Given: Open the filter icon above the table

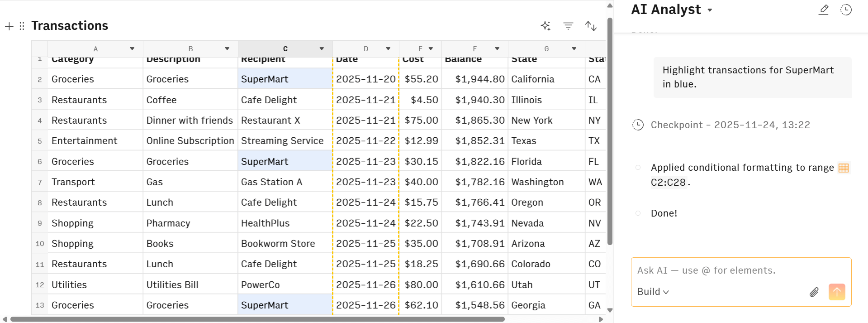Looking at the screenshot, I should pyautogui.click(x=568, y=26).
